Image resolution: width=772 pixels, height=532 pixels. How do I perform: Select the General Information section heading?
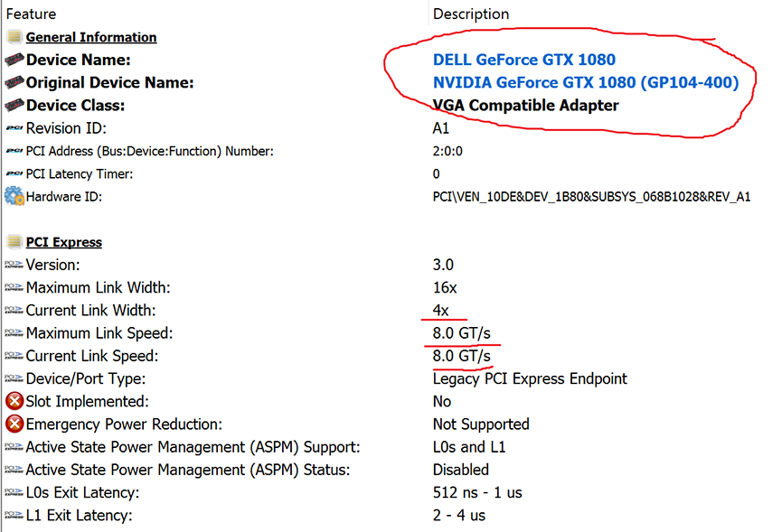coord(91,37)
